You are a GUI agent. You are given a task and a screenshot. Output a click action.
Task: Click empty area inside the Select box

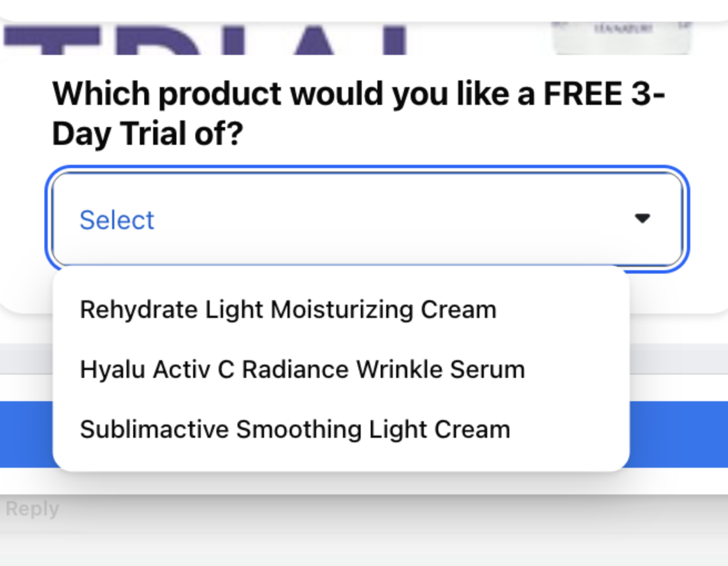point(388,220)
